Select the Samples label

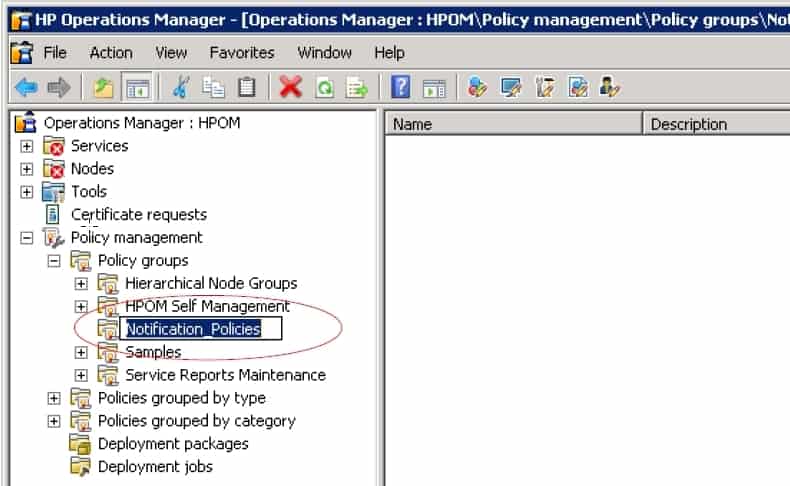coord(153,352)
